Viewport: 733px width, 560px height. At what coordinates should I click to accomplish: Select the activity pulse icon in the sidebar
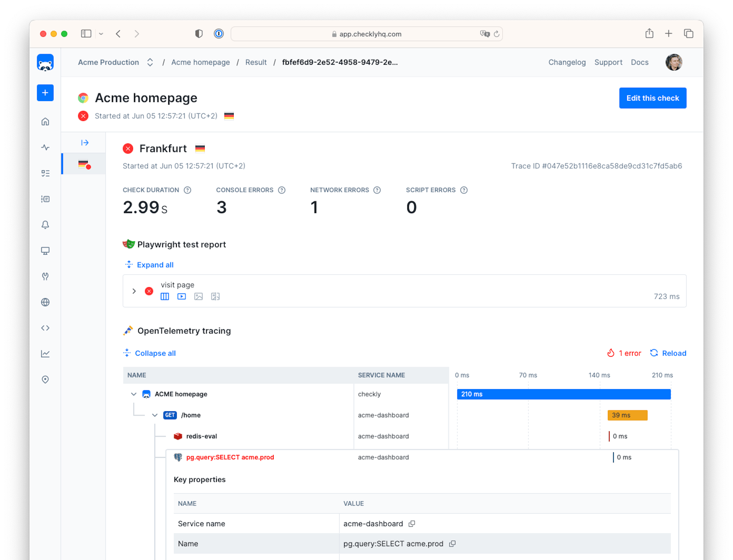[x=45, y=147]
